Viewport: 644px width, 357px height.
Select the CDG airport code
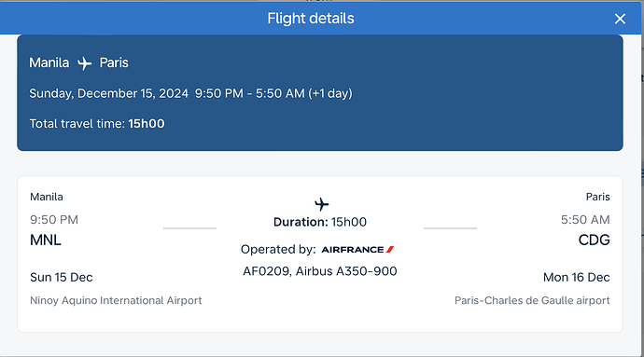click(x=594, y=240)
